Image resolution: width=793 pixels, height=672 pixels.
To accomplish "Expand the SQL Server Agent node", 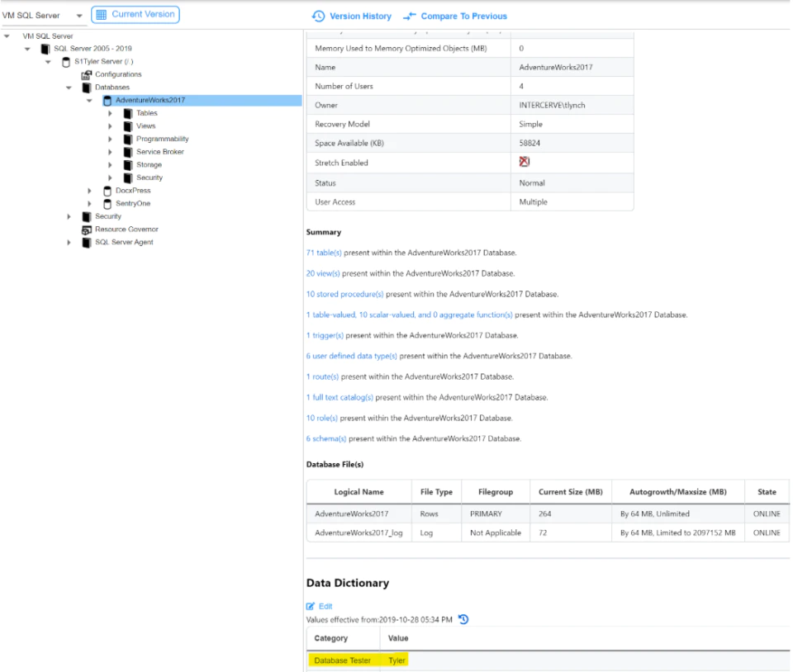I will click(69, 243).
